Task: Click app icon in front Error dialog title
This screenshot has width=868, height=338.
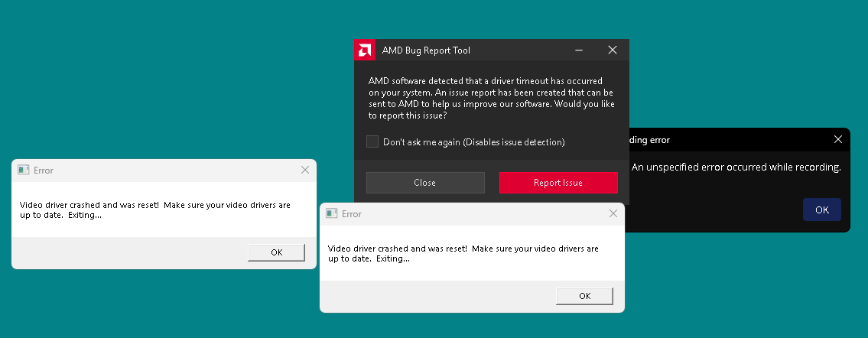Action: [x=332, y=213]
